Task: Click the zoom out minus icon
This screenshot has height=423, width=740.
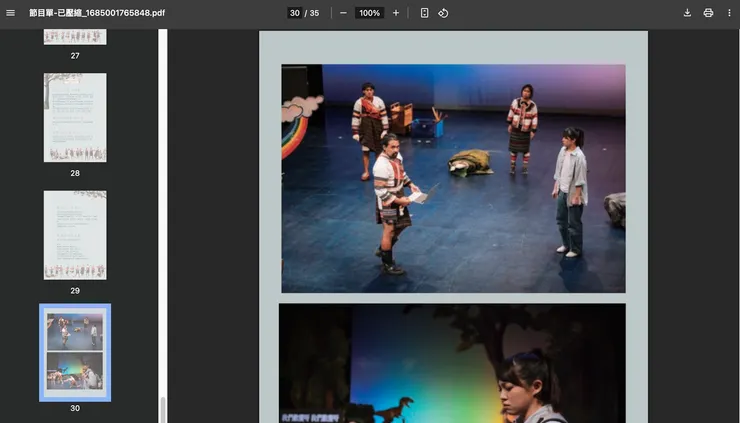Action: 343,13
